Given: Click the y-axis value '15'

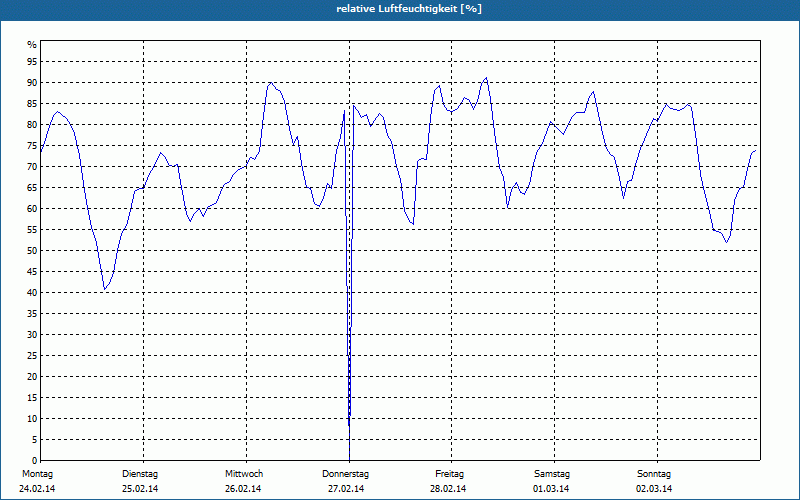Looking at the screenshot, I should pyautogui.click(x=32, y=398).
